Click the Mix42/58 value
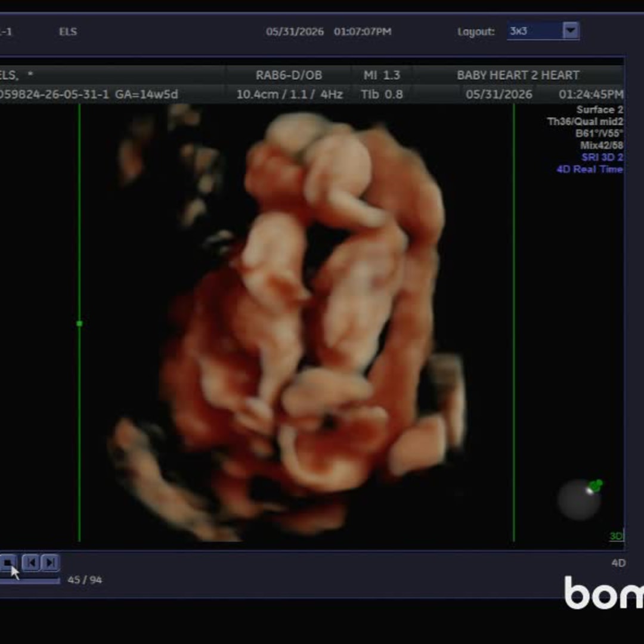 (x=601, y=145)
